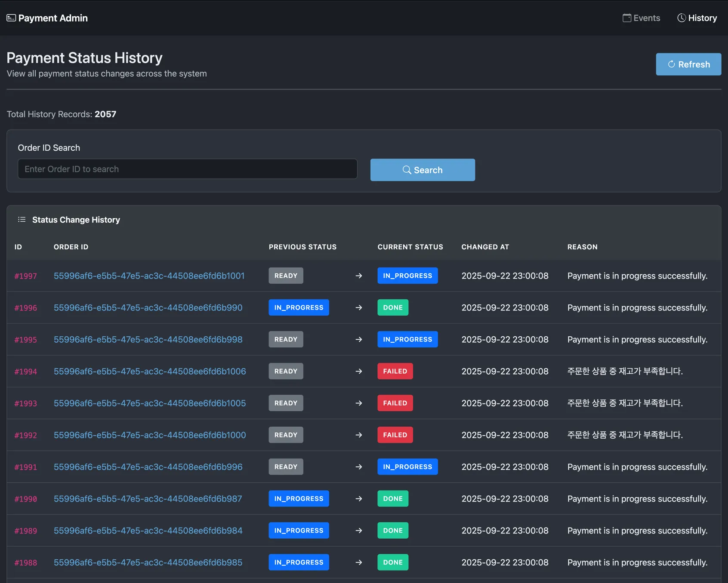This screenshot has height=583, width=728.
Task: Focus the Order ID search input field
Action: click(187, 169)
